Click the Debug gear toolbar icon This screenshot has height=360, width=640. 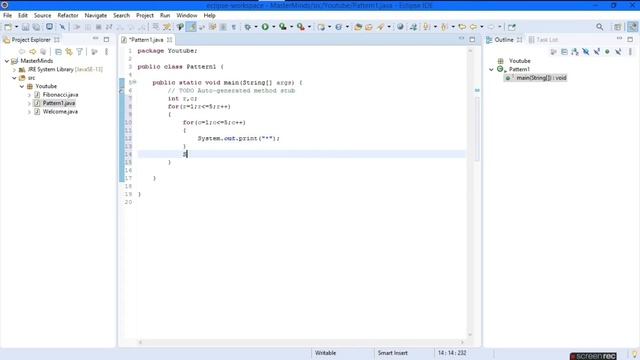(247, 27)
